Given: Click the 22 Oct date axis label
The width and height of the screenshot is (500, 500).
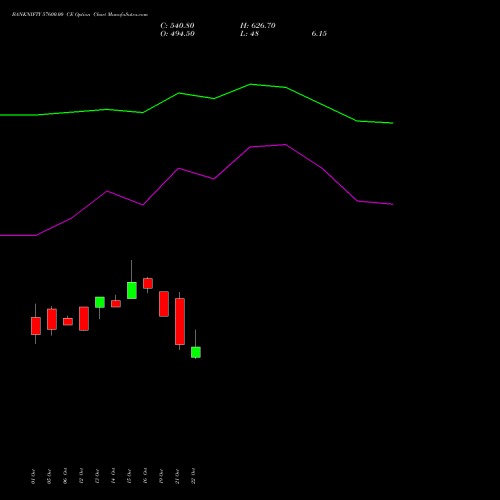Looking at the screenshot, I should pyautogui.click(x=193, y=476).
